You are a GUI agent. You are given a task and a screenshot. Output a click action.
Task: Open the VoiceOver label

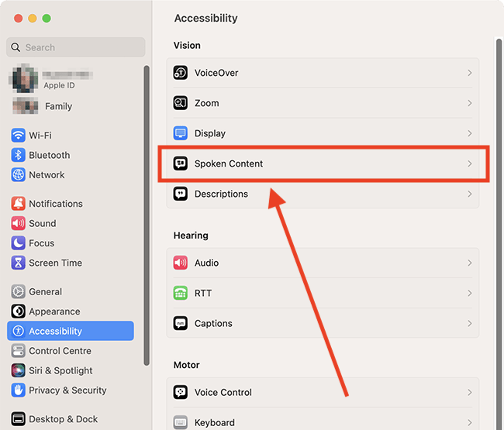click(216, 73)
